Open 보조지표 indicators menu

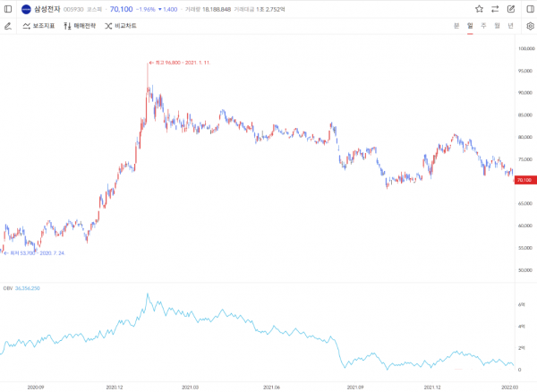pos(38,26)
